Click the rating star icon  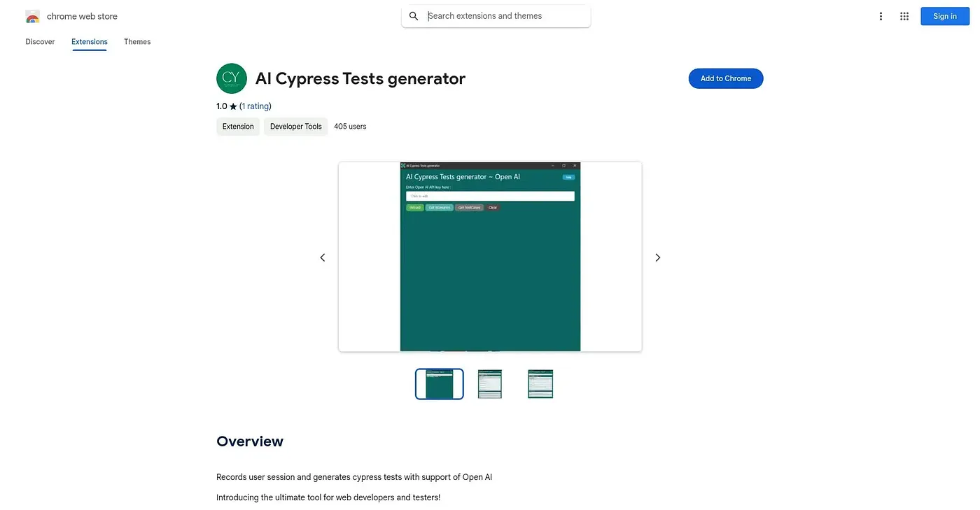pyautogui.click(x=233, y=106)
